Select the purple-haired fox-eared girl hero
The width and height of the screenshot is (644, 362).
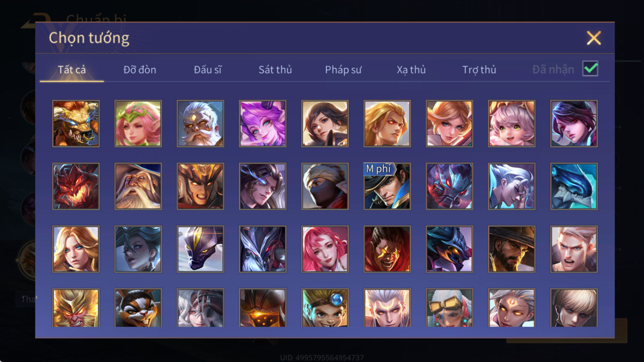(262, 123)
